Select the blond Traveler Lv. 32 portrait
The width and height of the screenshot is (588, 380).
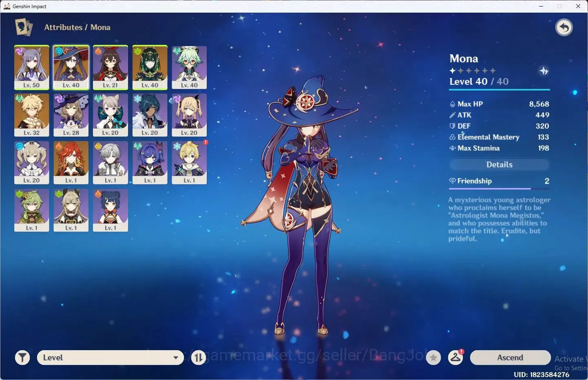31,115
